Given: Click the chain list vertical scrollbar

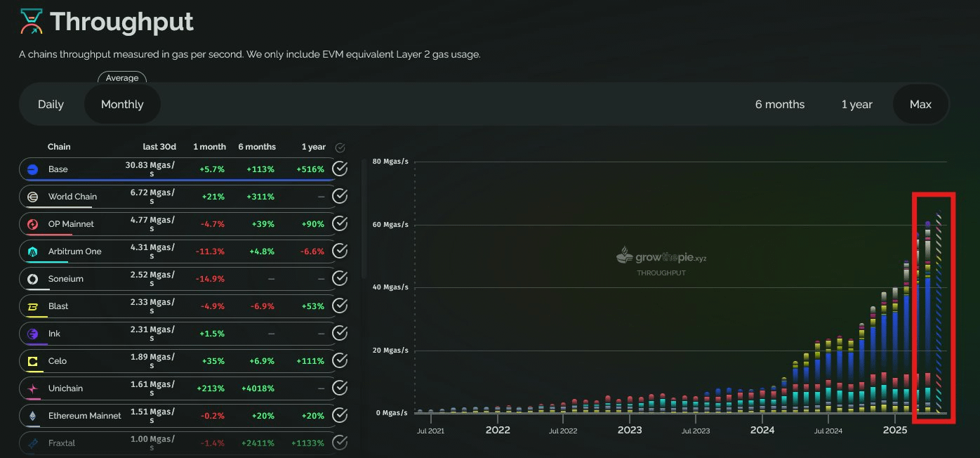Looking at the screenshot, I should [364, 219].
